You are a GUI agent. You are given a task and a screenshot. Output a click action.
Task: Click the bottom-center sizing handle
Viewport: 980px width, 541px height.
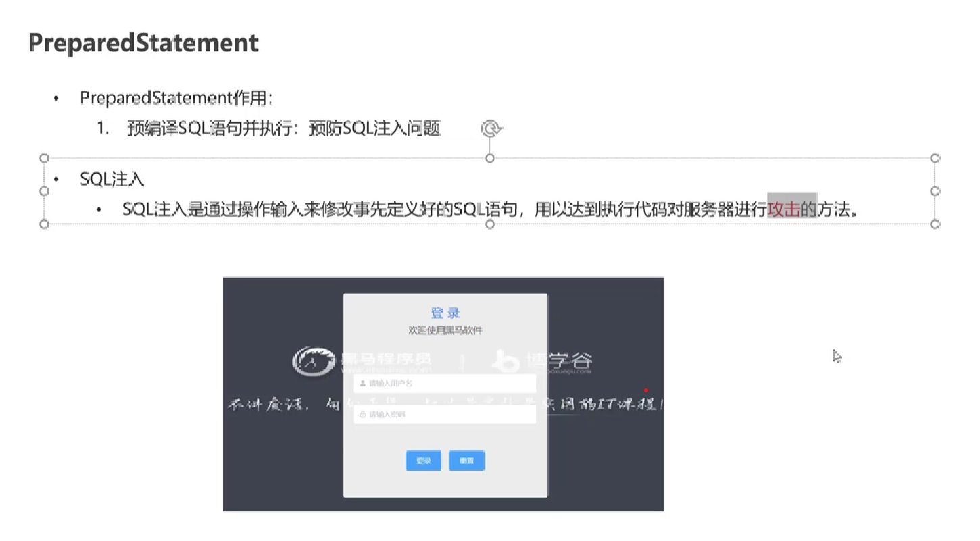(490, 224)
